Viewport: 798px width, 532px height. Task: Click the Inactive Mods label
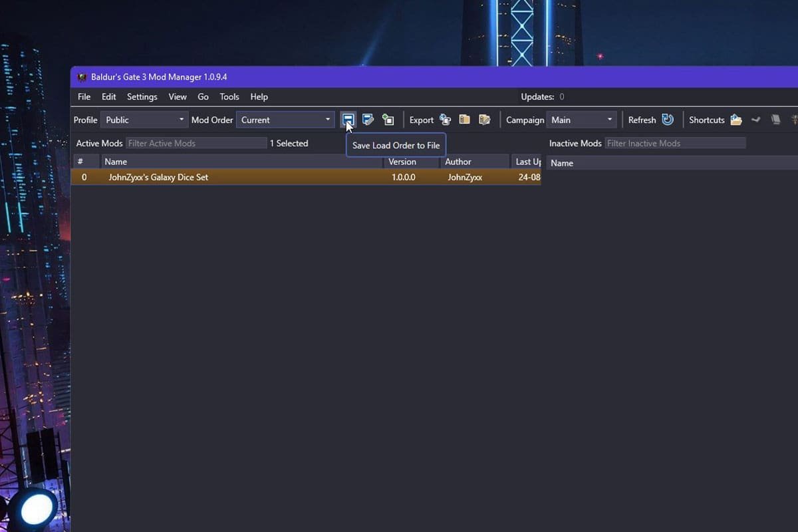[575, 143]
